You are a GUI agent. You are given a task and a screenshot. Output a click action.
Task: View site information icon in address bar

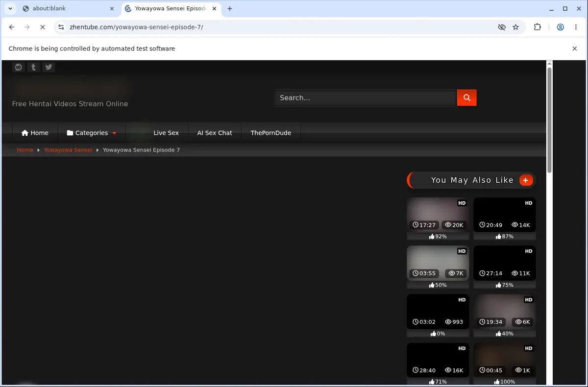point(61,27)
